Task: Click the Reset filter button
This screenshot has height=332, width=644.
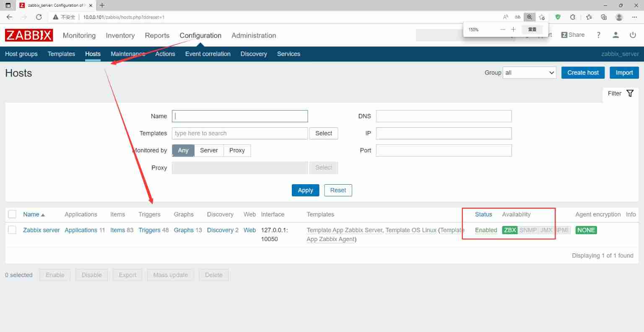Action: 338,190
